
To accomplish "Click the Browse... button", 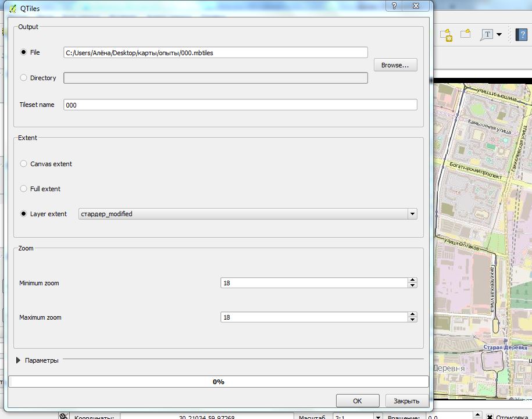I will coord(395,65).
